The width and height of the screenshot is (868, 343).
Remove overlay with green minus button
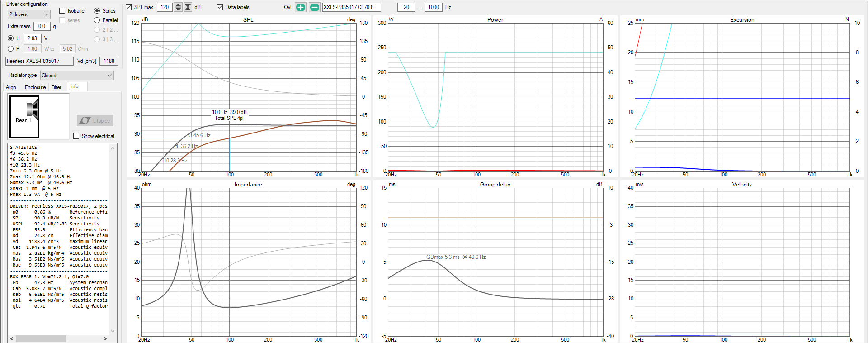(x=315, y=7)
